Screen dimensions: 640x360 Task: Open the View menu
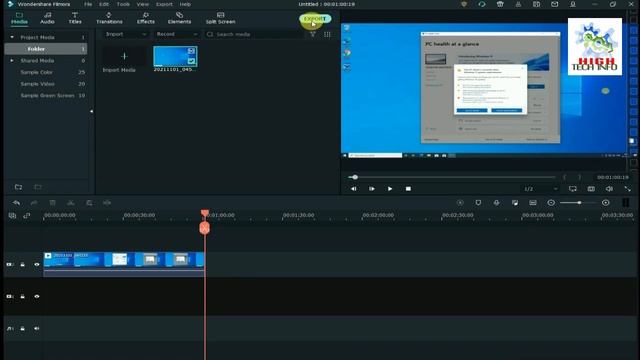point(142,4)
